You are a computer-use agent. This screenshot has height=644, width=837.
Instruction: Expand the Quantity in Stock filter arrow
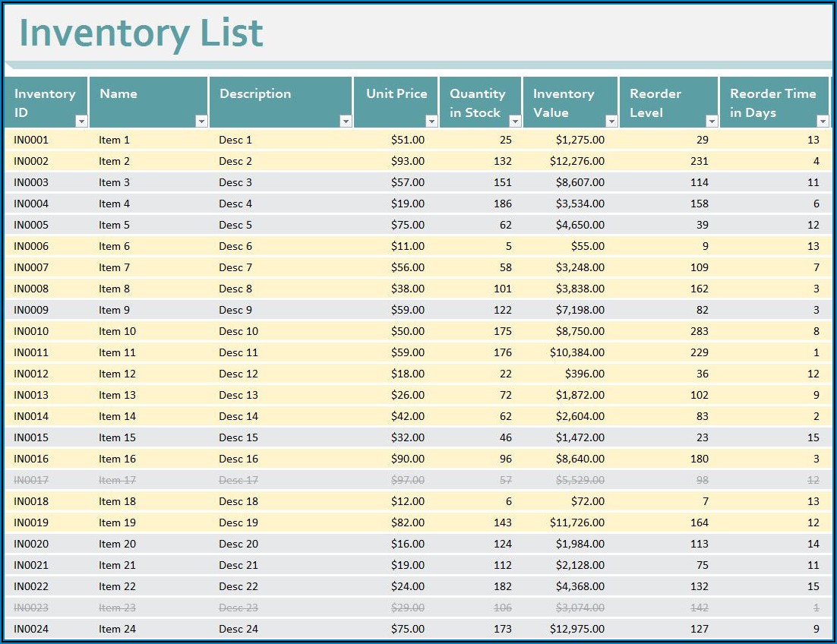click(x=514, y=122)
